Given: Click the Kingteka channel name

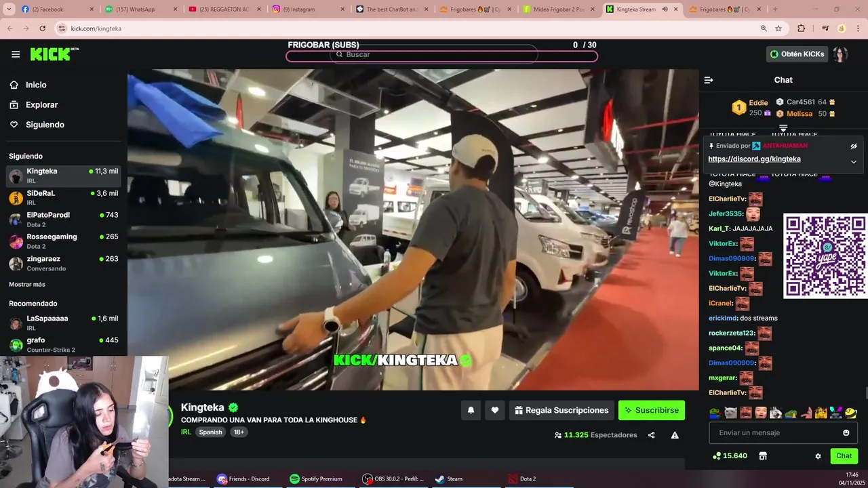Looking at the screenshot, I should pos(202,407).
